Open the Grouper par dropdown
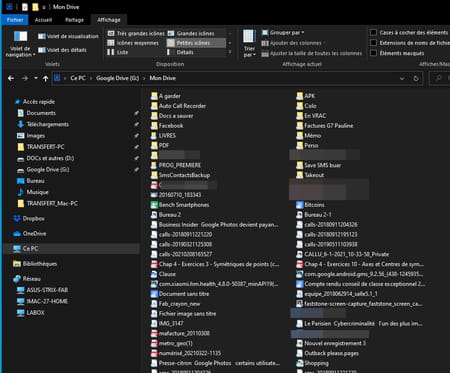Image resolution: width=450 pixels, height=373 pixels. (283, 33)
